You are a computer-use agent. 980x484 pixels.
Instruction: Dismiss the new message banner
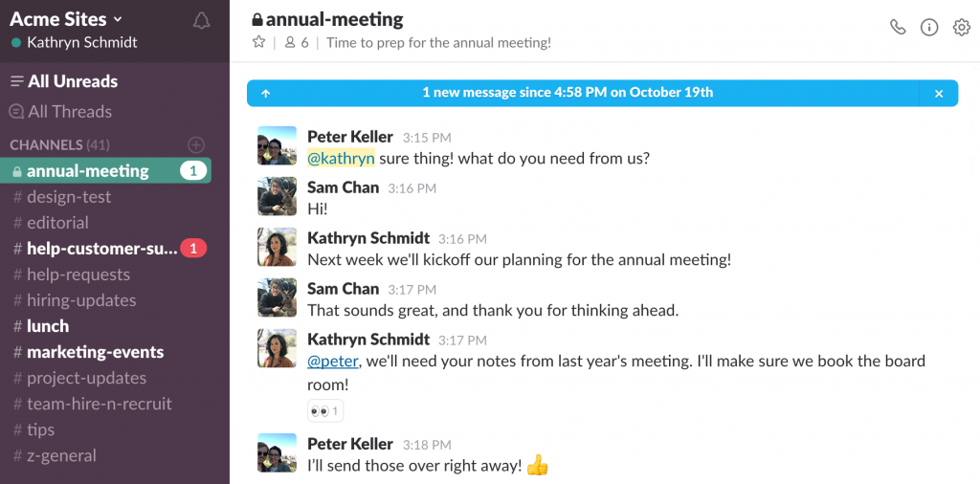[939, 94]
